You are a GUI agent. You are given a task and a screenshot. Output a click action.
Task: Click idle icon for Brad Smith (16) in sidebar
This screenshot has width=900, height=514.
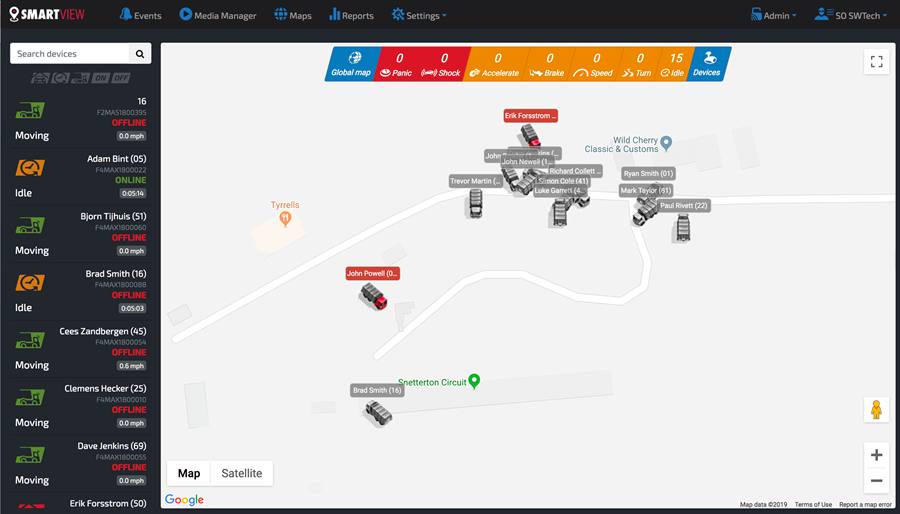coord(30,282)
